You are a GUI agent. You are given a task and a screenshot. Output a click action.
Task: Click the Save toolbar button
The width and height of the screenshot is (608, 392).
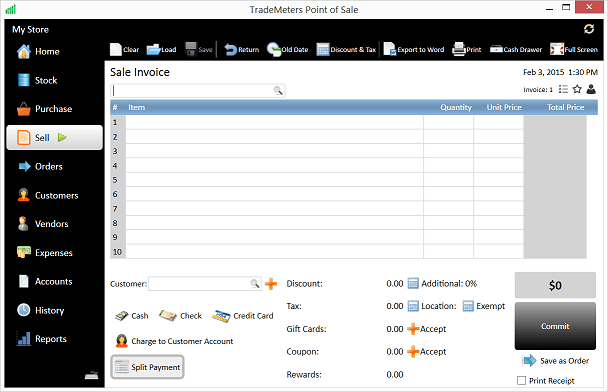[x=199, y=50]
